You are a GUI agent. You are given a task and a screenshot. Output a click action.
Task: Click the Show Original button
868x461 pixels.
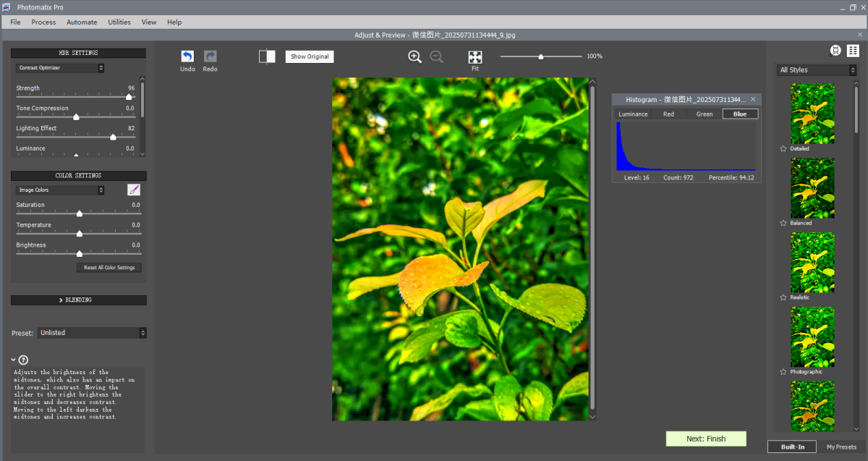(x=310, y=56)
